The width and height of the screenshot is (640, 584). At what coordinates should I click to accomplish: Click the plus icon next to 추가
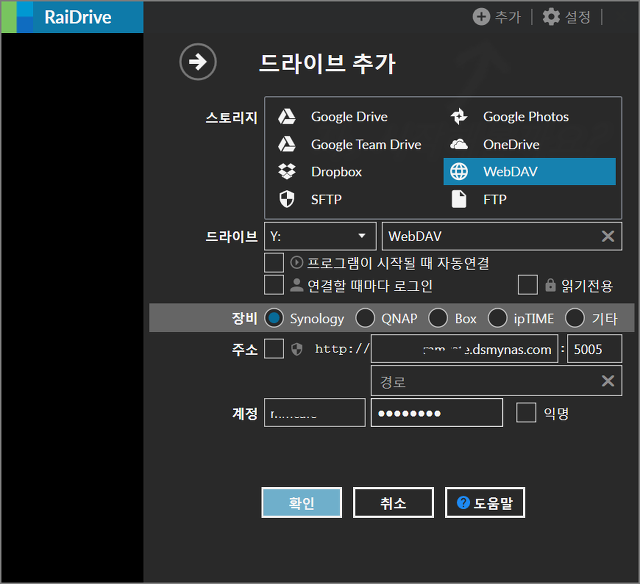[481, 17]
